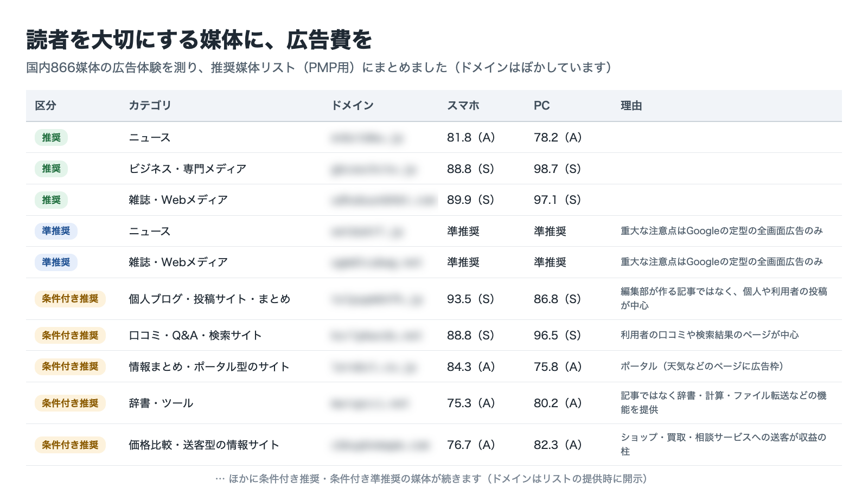Click the 93.5 (S) smartphone score
Viewport: 868px width, 488px height.
(471, 299)
